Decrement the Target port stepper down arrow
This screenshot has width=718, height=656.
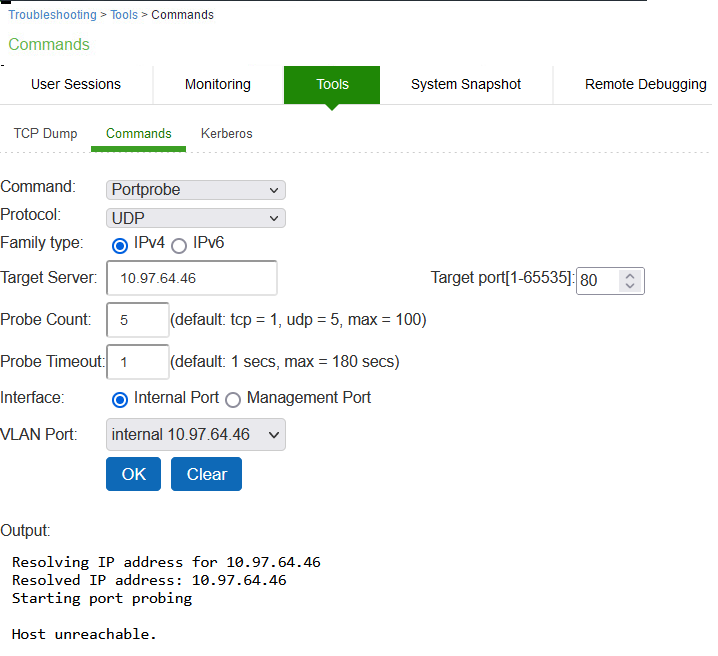630,286
